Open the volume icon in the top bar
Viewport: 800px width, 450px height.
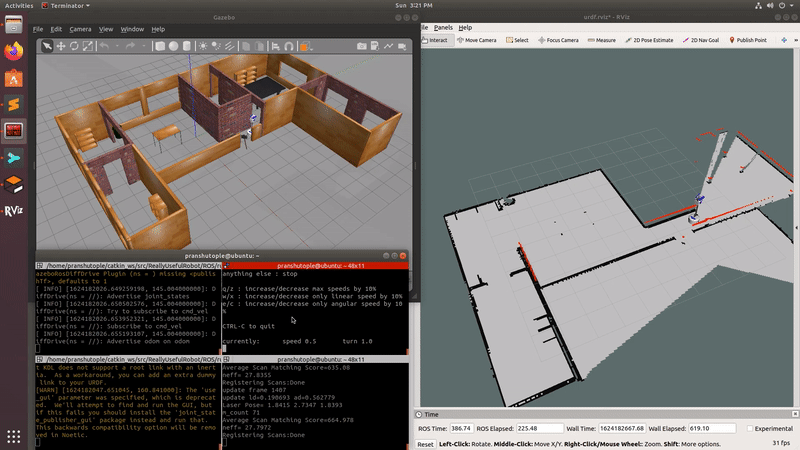click(x=770, y=6)
